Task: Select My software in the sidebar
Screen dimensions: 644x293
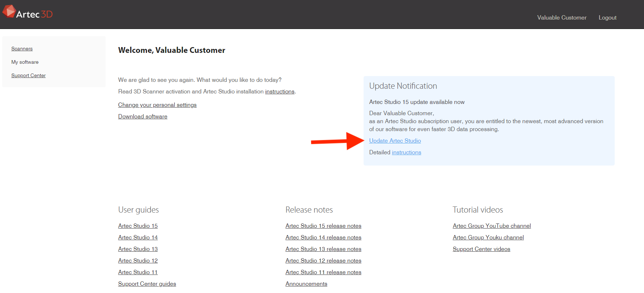Action: click(25, 62)
